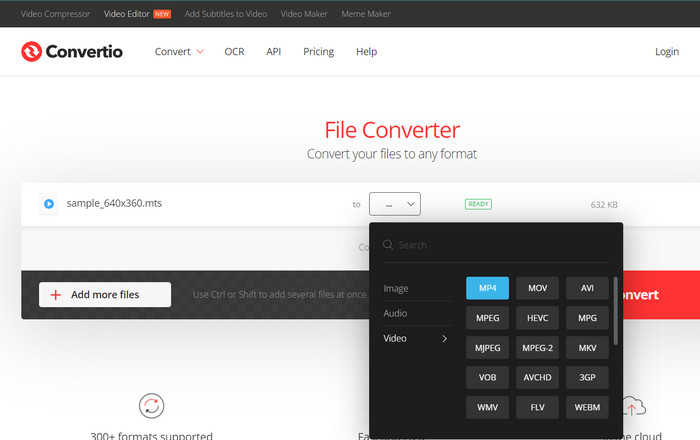
Task: Choose the 3GP format
Action: click(x=588, y=378)
